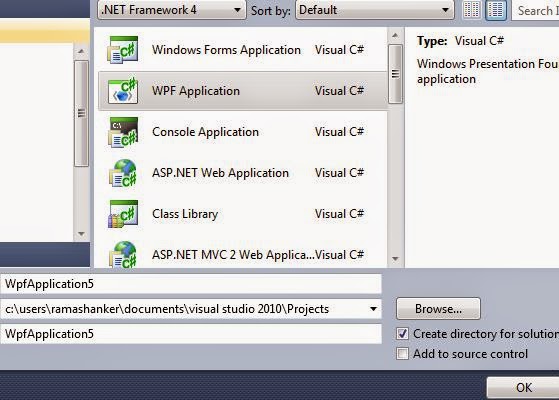Confirm with the OK button
Image resolution: width=559 pixels, height=400 pixels.
click(x=523, y=388)
